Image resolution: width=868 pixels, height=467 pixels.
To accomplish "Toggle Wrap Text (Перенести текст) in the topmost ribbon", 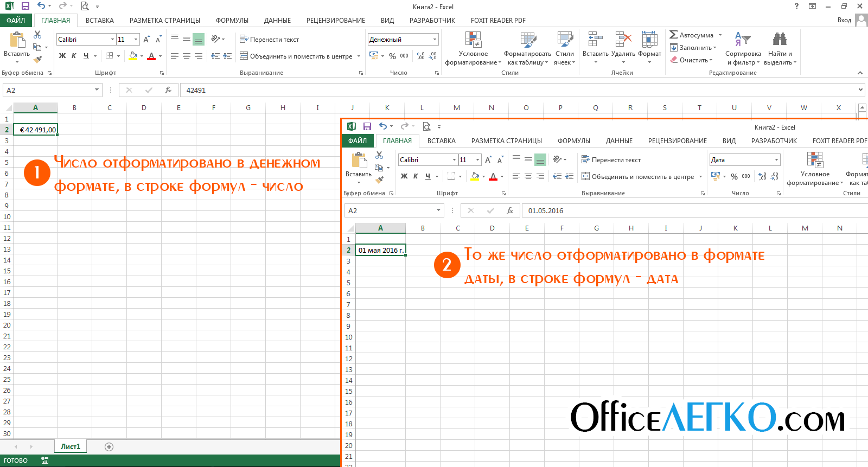I will (270, 40).
